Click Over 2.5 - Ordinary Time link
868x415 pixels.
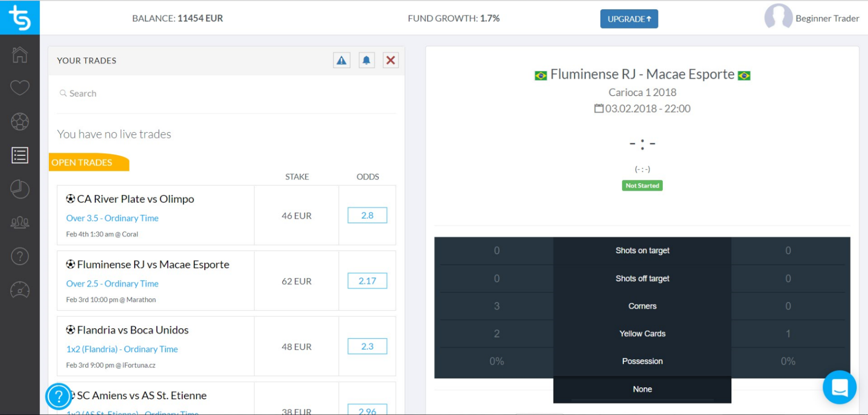tap(112, 283)
